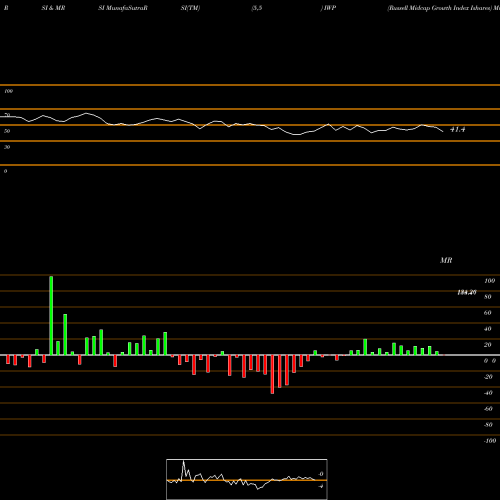Open the mini overview chart thumbnail

247,479
